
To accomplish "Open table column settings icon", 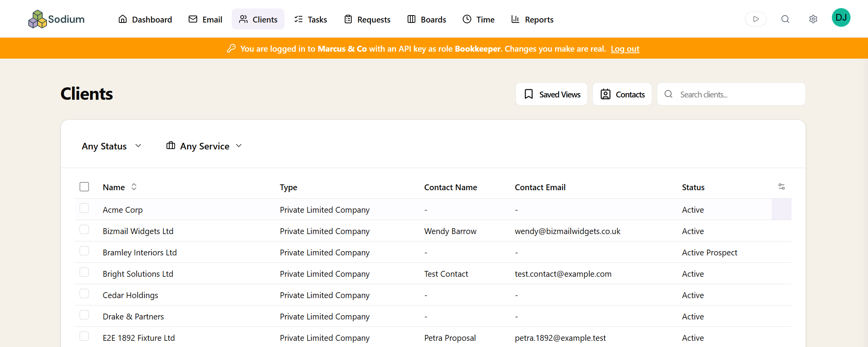I will (x=781, y=187).
